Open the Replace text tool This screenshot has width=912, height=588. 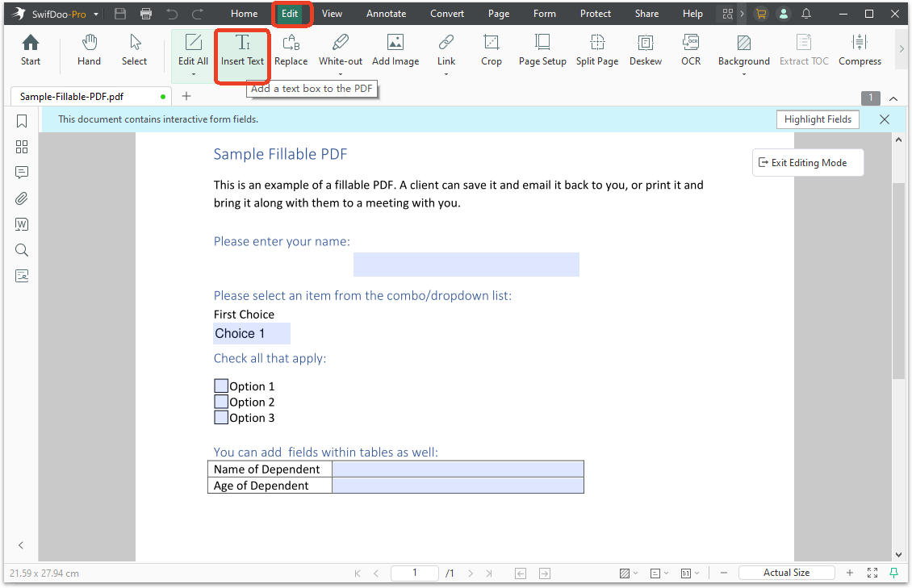291,50
